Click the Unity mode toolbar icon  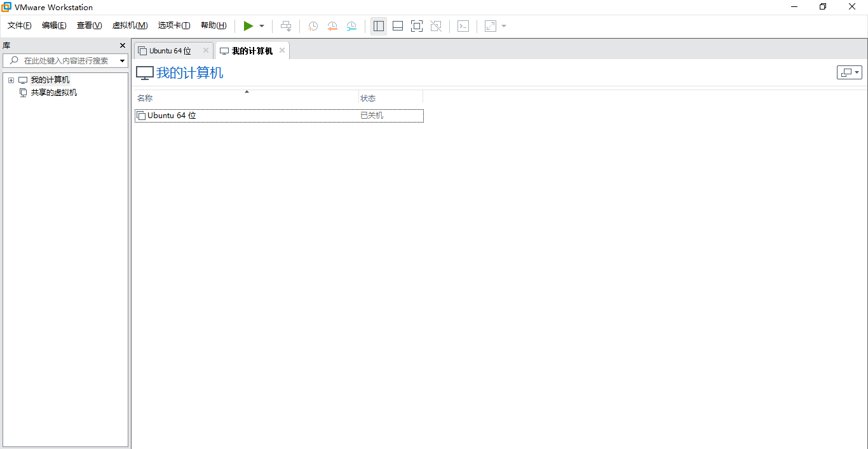[436, 26]
